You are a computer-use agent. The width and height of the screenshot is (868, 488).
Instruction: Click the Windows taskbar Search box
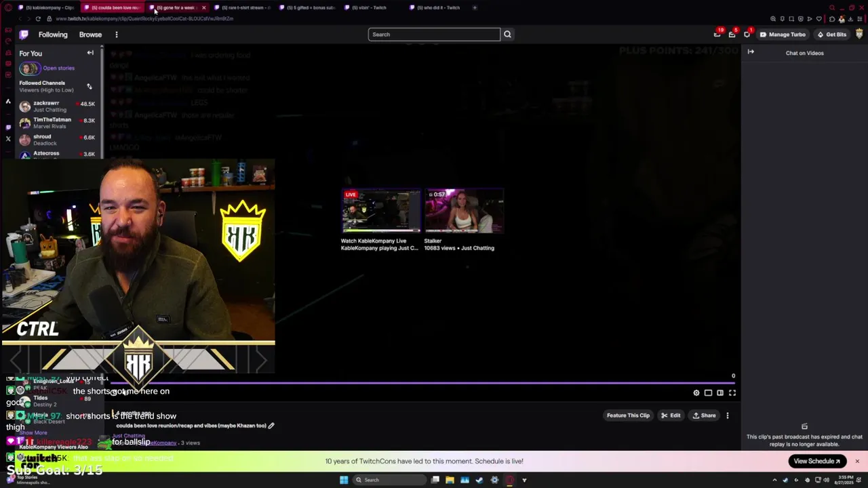(x=389, y=480)
